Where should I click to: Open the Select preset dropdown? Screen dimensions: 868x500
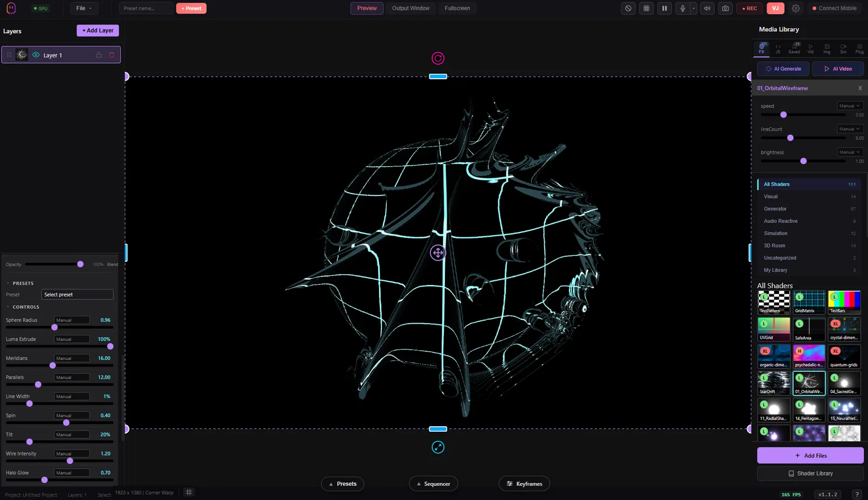[x=77, y=294]
